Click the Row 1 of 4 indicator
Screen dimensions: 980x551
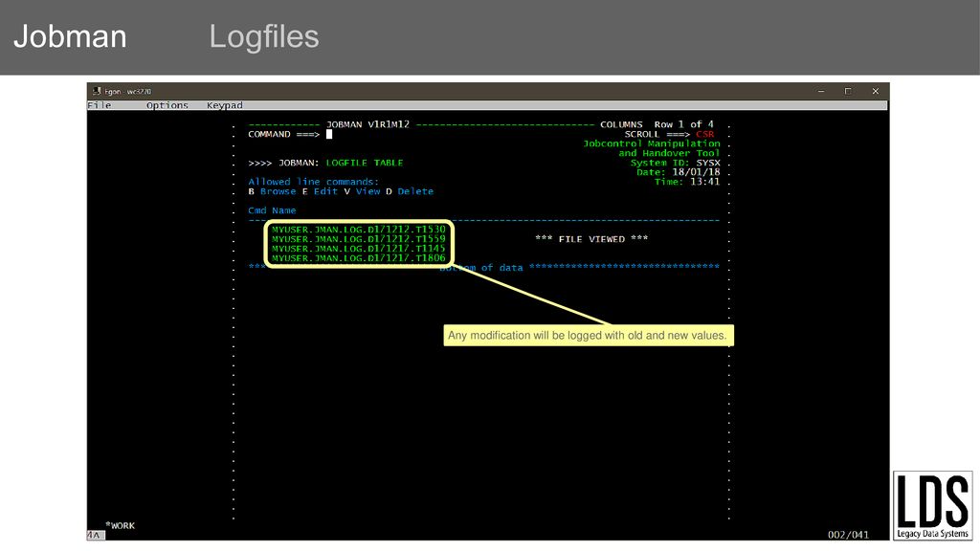click(x=683, y=124)
